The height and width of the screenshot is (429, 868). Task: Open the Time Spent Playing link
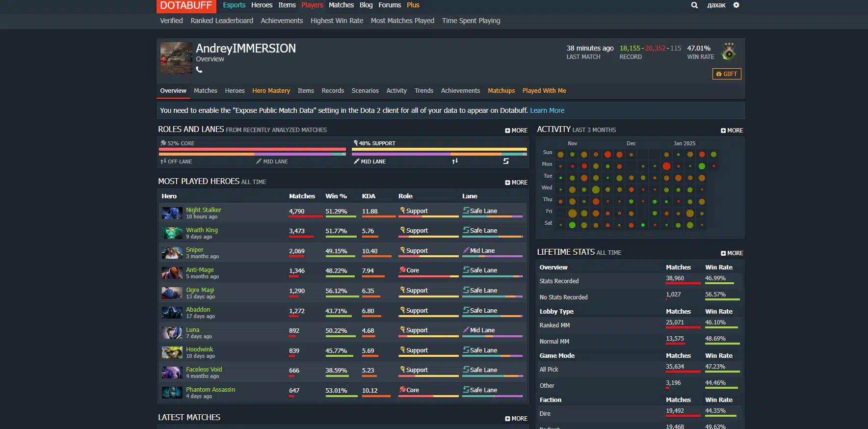coord(471,21)
